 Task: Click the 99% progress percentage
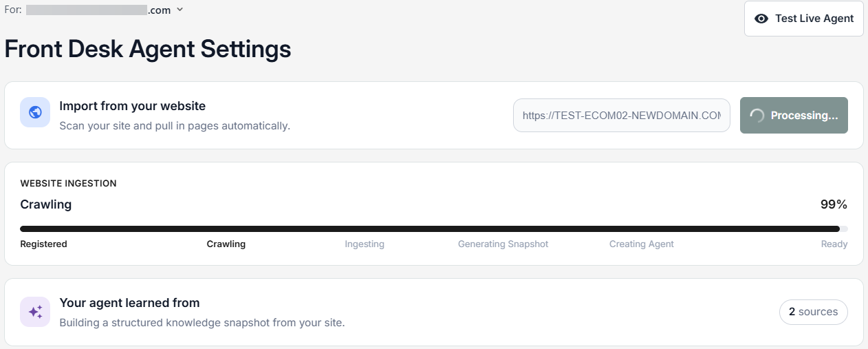834,204
